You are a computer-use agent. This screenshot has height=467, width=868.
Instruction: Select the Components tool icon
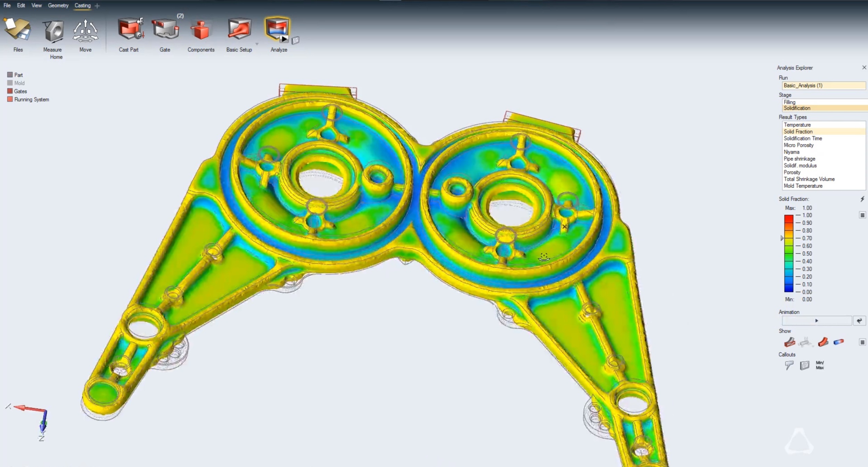[201, 31]
